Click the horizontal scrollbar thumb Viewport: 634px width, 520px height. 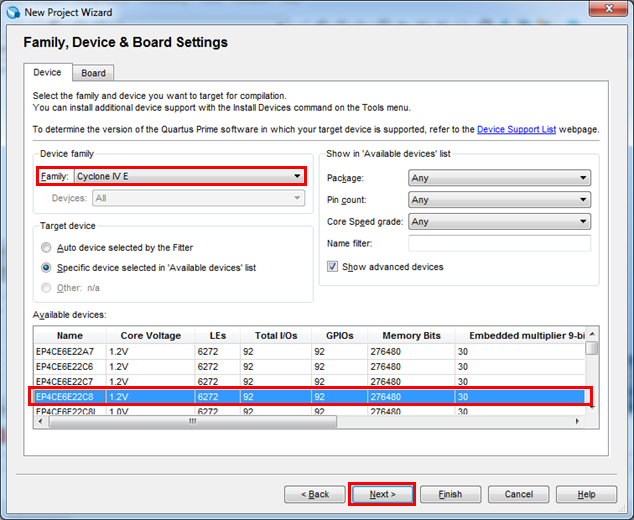[x=192, y=421]
